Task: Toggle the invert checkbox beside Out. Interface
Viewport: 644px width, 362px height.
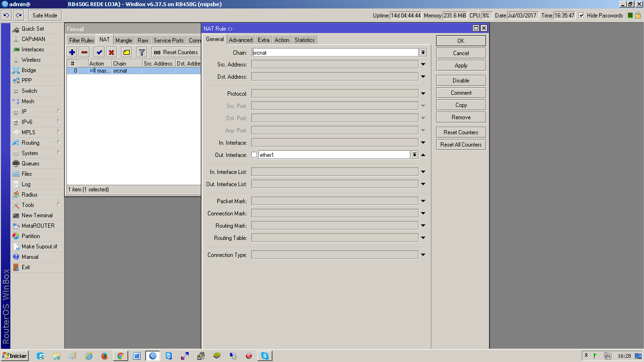Action: [x=254, y=155]
